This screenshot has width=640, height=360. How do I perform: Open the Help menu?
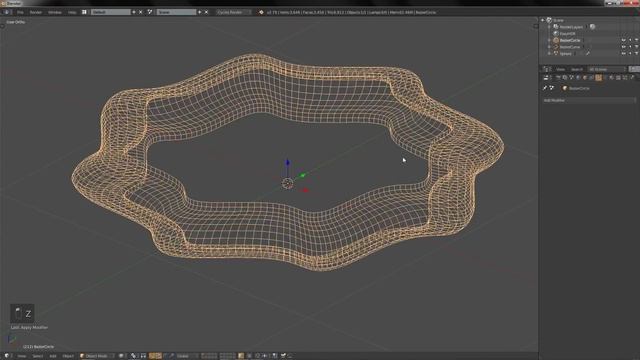(72, 12)
